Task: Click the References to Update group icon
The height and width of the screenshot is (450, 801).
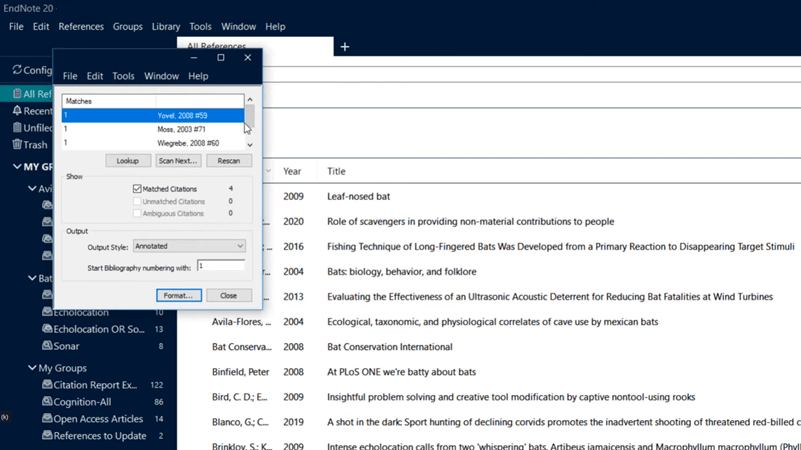Action: (47, 435)
